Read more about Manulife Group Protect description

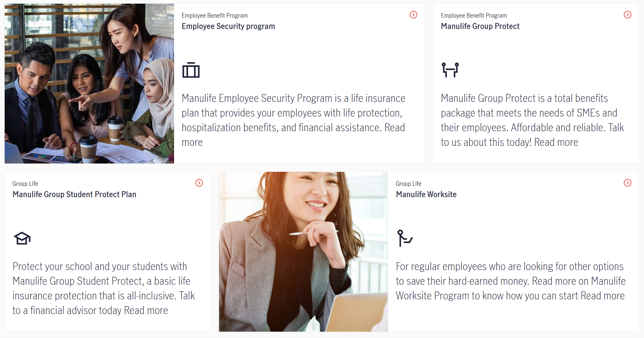(556, 143)
